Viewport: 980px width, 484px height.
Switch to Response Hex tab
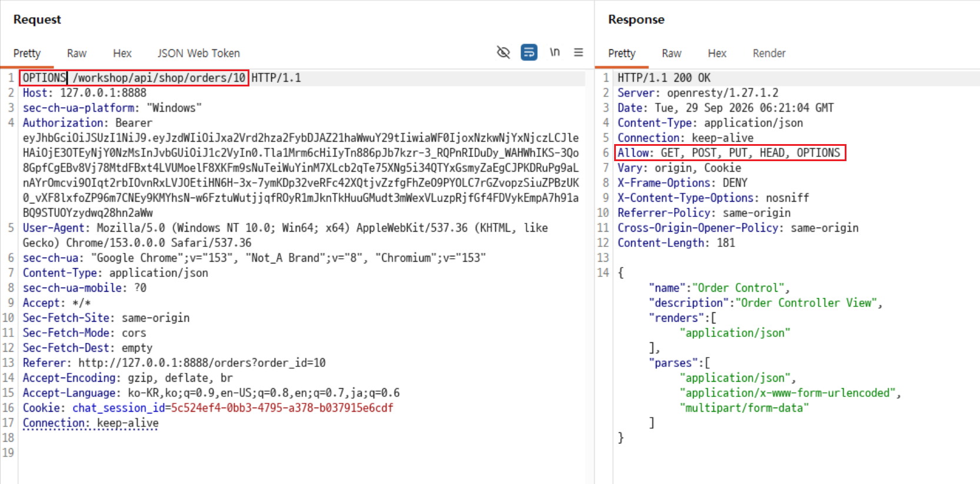coord(717,54)
